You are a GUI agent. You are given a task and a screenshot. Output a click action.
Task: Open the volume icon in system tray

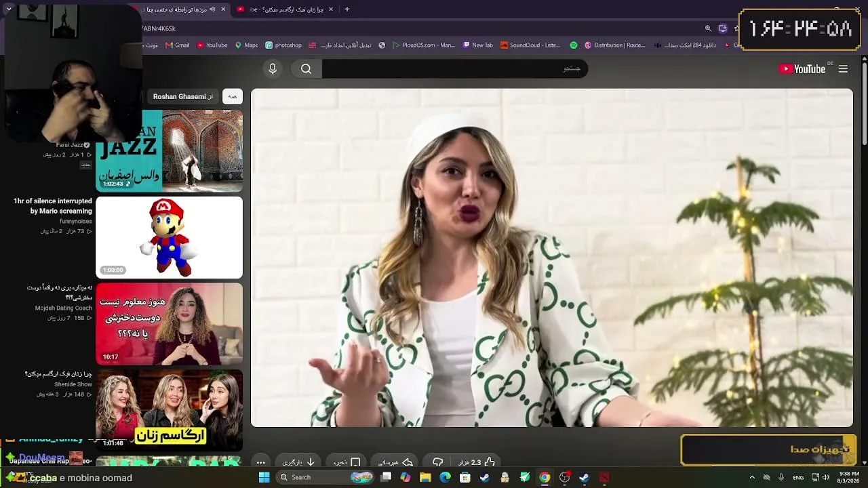(x=825, y=477)
